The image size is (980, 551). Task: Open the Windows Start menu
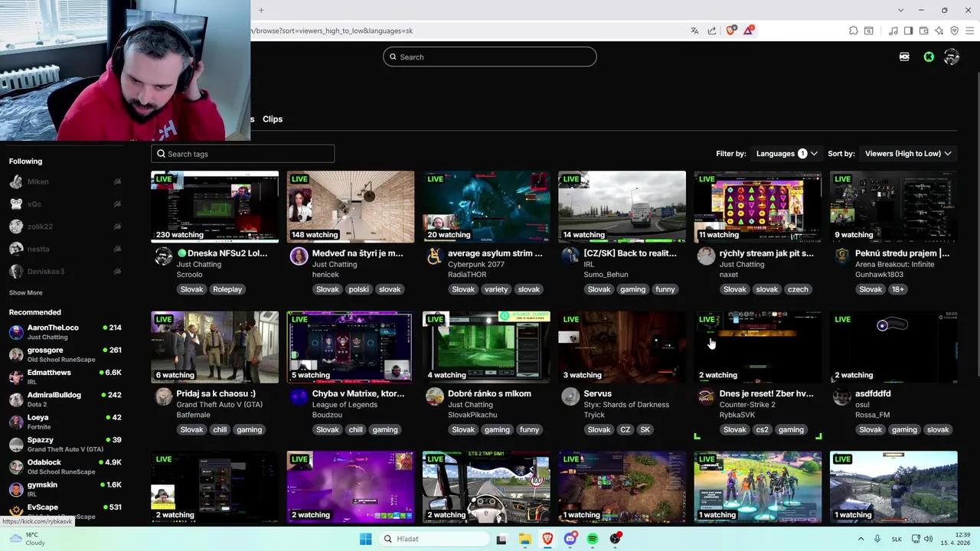[x=365, y=539]
